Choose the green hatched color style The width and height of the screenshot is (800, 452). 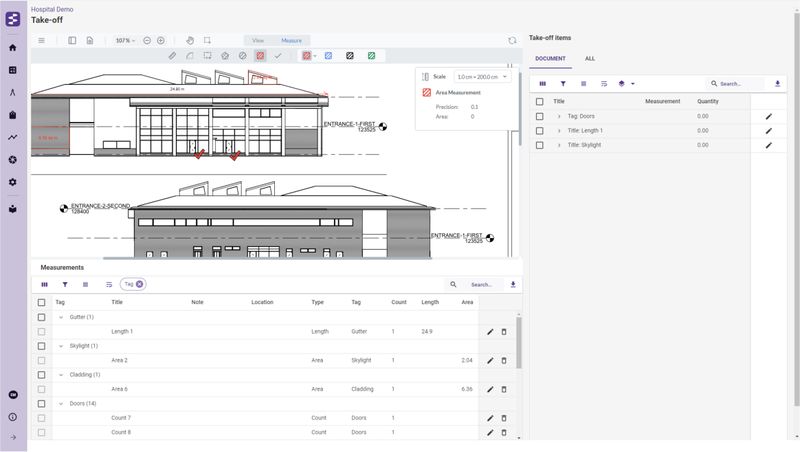pyautogui.click(x=371, y=56)
